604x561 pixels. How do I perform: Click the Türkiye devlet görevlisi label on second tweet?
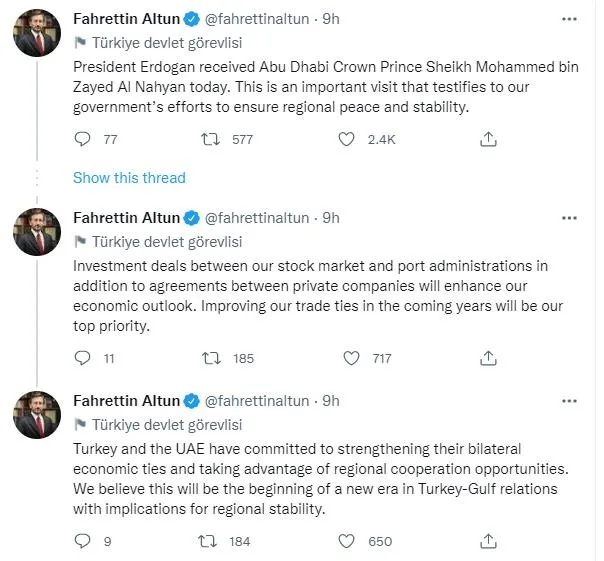166,241
